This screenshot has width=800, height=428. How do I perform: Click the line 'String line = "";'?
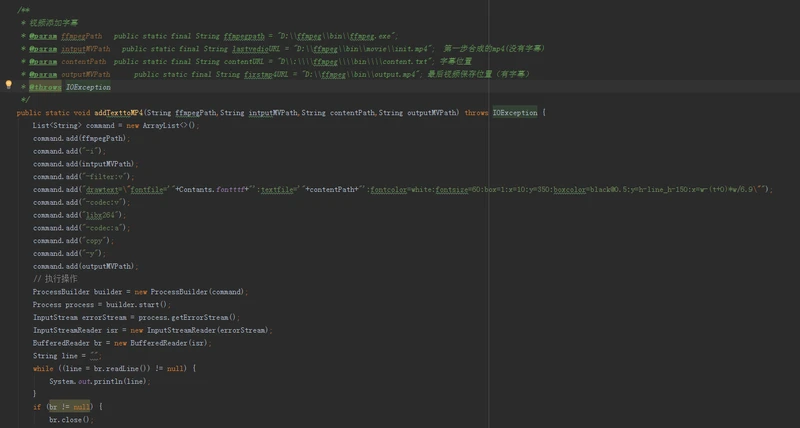67,356
